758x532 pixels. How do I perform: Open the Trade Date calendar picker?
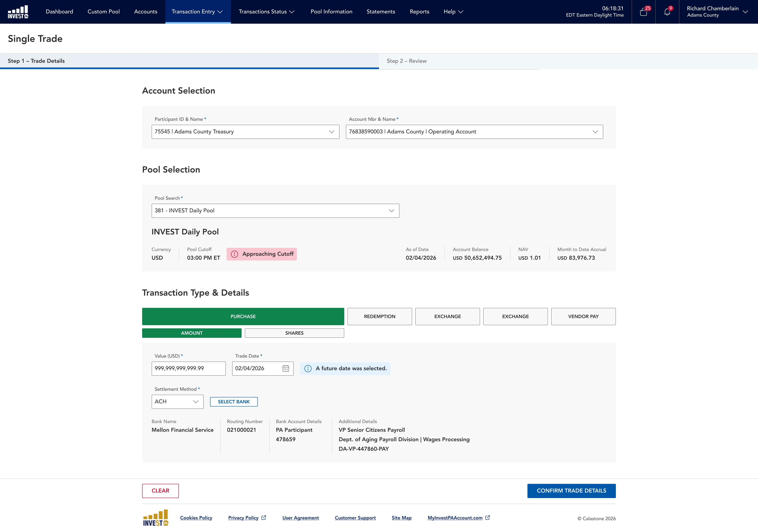[x=286, y=369]
